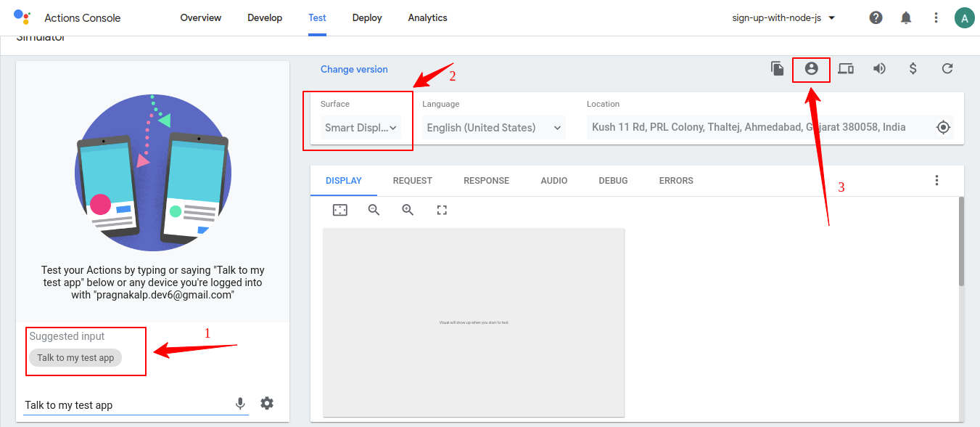
Task: Open the Surface dropdown showing Smart Display
Action: [x=361, y=127]
